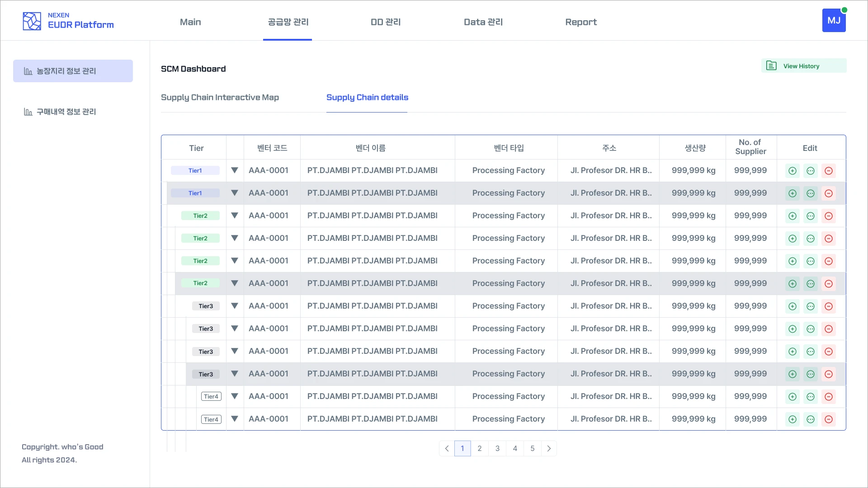Open the DD 관리 menu tab
Viewport: 868px width, 488px height.
[x=386, y=22]
